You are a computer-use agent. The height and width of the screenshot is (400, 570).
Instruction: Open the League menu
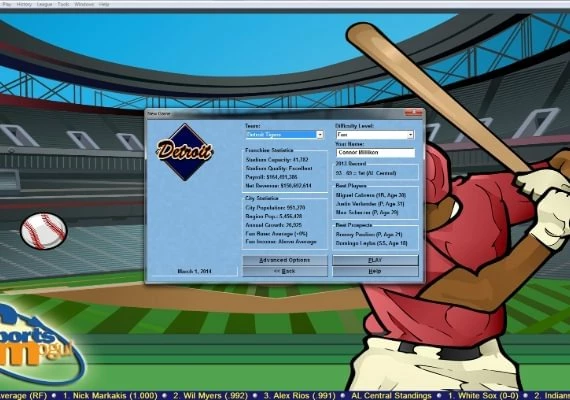(x=44, y=4)
